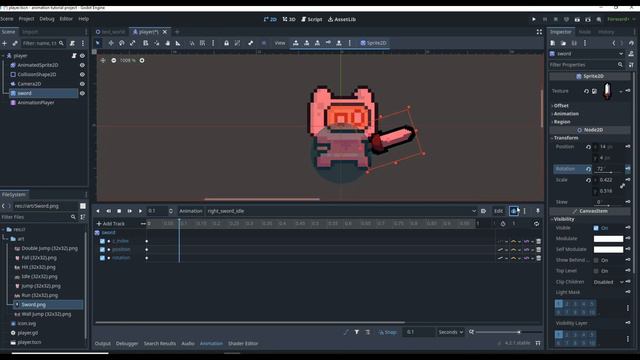Toggle distraction-free mode for the viewport
The image size is (640, 360).
[x=539, y=32]
